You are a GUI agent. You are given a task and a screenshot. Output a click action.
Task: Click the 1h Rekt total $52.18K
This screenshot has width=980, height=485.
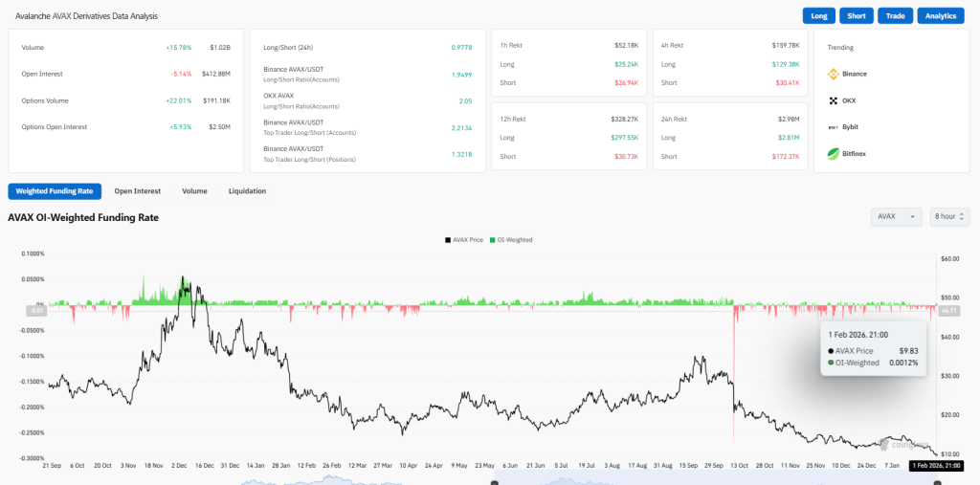click(626, 46)
